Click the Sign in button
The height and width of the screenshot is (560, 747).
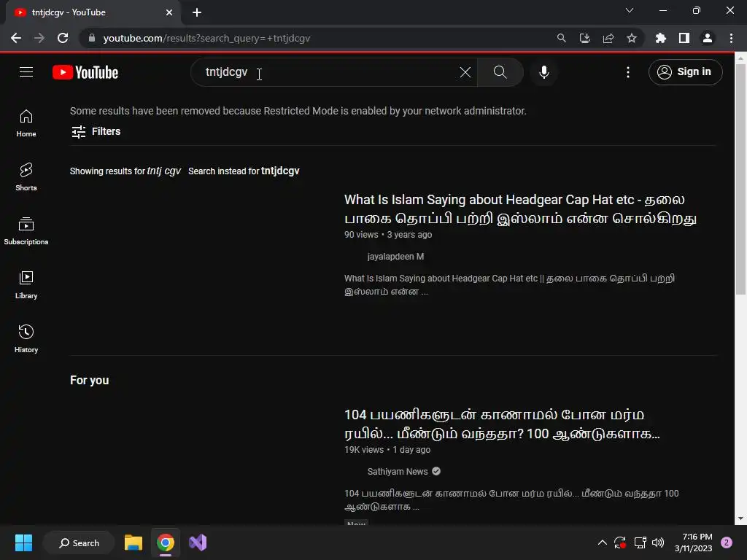point(685,72)
